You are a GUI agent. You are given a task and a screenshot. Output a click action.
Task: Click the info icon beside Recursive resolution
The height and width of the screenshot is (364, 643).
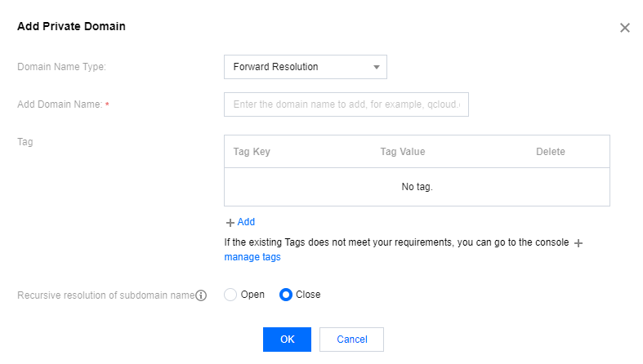(x=201, y=295)
